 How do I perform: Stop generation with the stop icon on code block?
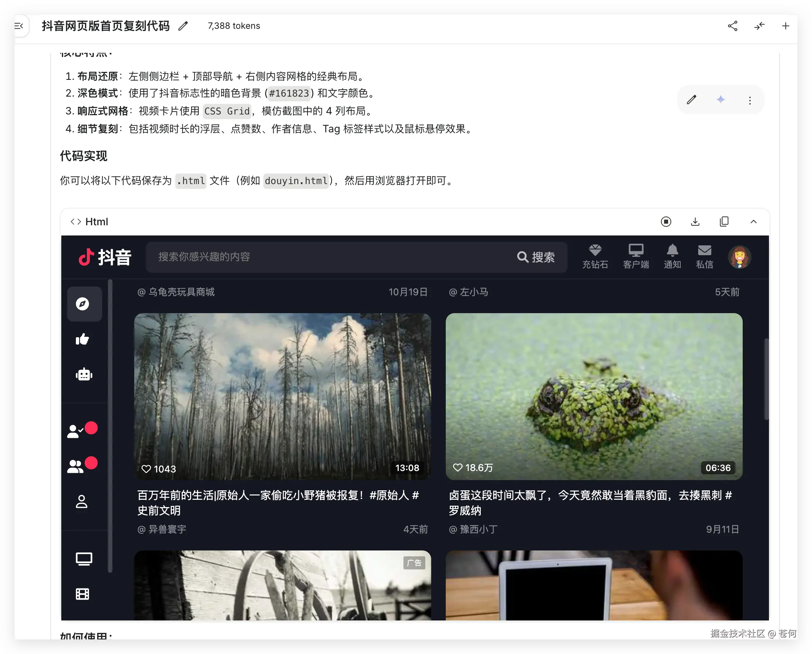[x=666, y=222]
